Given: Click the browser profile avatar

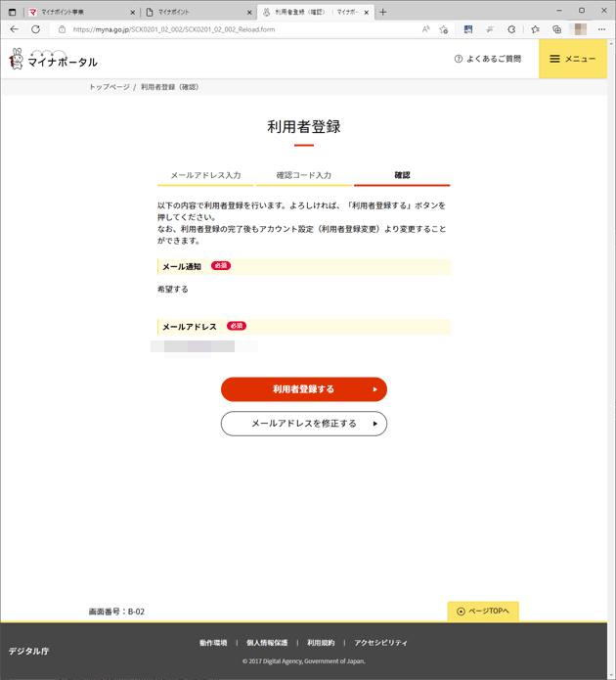Looking at the screenshot, I should pyautogui.click(x=580, y=29).
